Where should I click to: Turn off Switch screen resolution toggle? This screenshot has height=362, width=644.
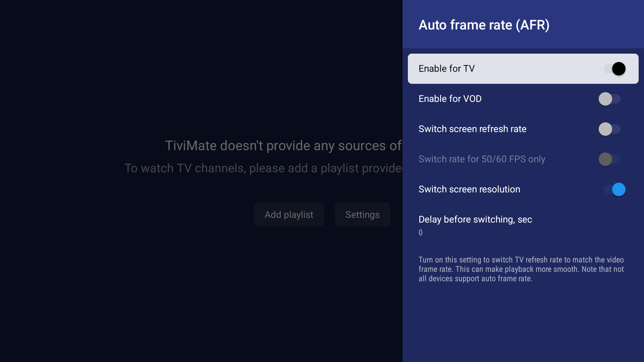[614, 189]
